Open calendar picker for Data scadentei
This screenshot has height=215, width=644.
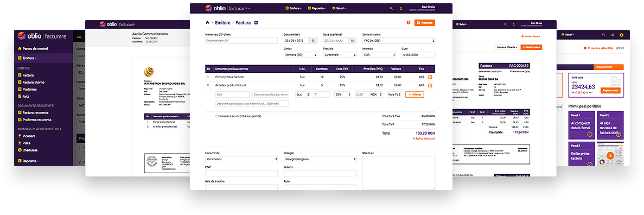(353, 41)
